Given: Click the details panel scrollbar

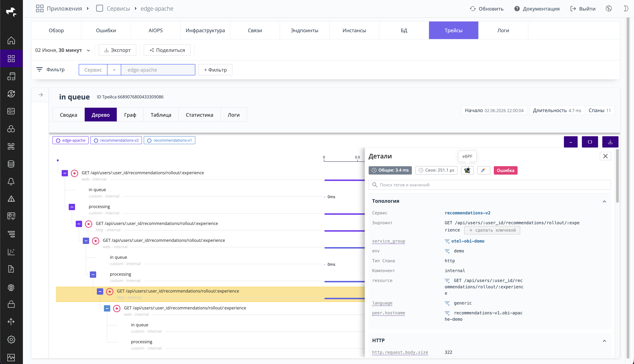Looking at the screenshot, I should [x=617, y=176].
